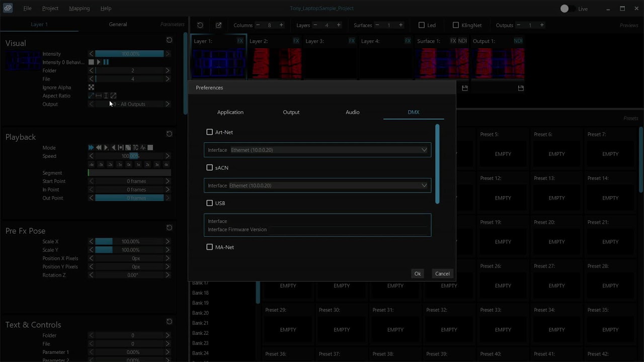Screen dimensions: 644x362
Task: Click the save icon under Surface 1
Action: (x=465, y=88)
